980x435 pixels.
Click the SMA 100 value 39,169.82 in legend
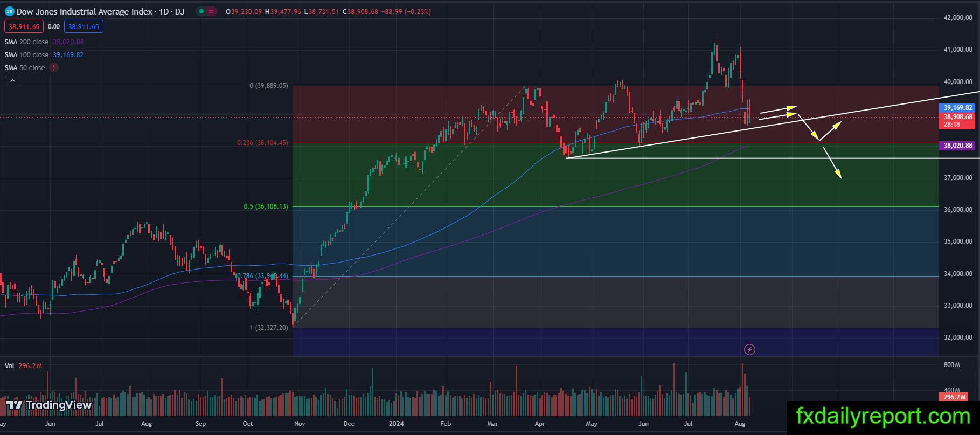click(x=68, y=54)
